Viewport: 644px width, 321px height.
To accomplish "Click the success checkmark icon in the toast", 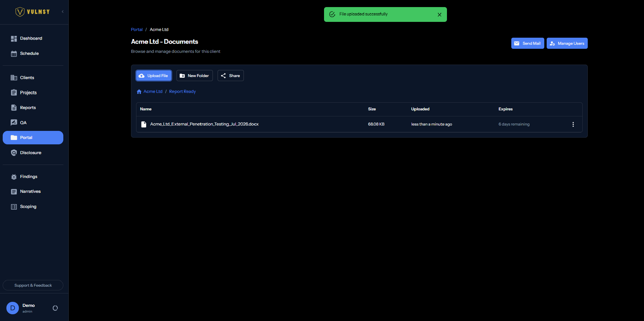I will 332,14.
